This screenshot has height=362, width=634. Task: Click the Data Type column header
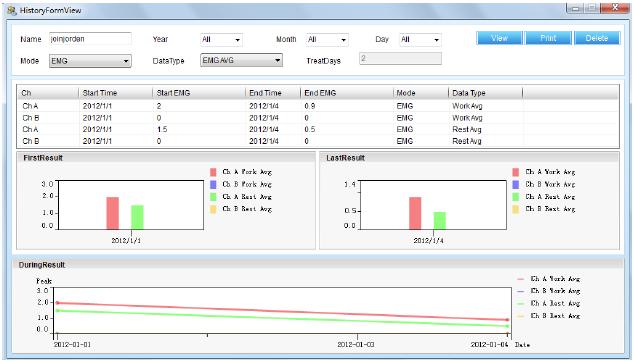[486, 93]
